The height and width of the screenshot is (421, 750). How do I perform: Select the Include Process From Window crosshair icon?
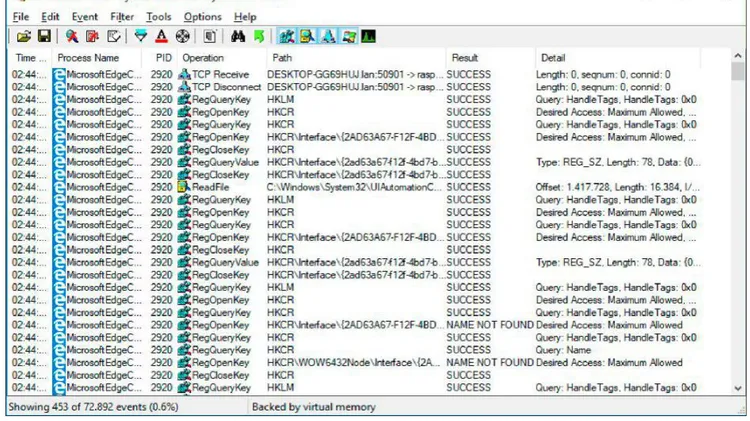pos(182,36)
